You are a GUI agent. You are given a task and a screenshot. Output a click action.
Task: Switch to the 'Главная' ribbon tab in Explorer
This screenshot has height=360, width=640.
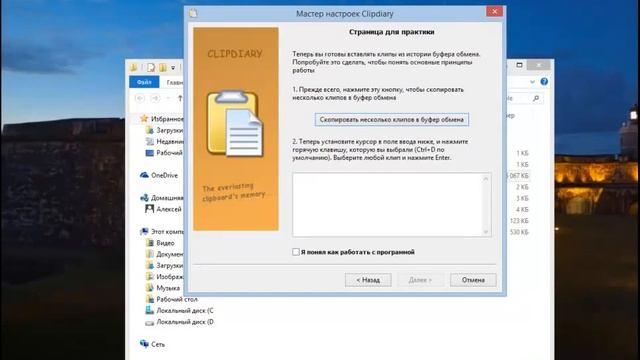(175, 82)
